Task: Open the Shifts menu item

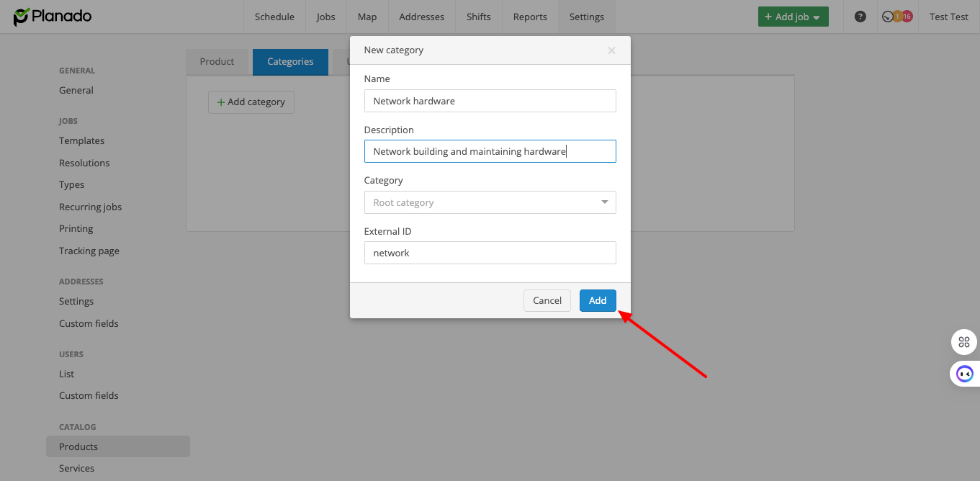Action: point(479,17)
